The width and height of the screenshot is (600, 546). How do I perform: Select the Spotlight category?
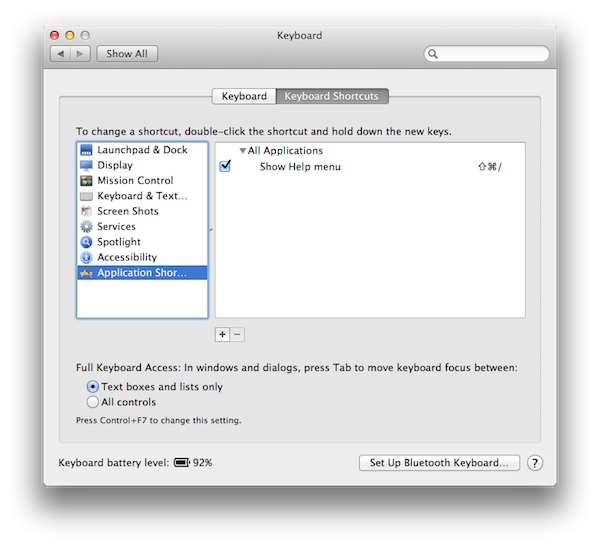pos(142,242)
